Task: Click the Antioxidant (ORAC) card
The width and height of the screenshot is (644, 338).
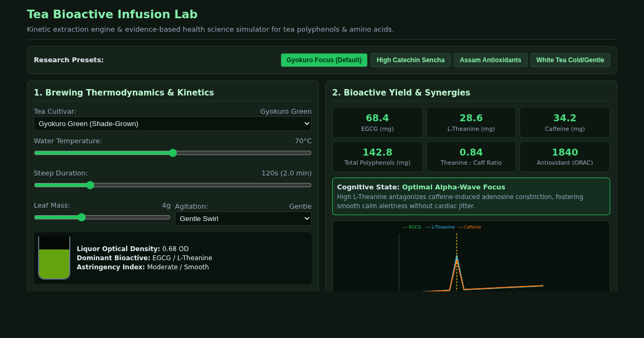Action: click(565, 157)
